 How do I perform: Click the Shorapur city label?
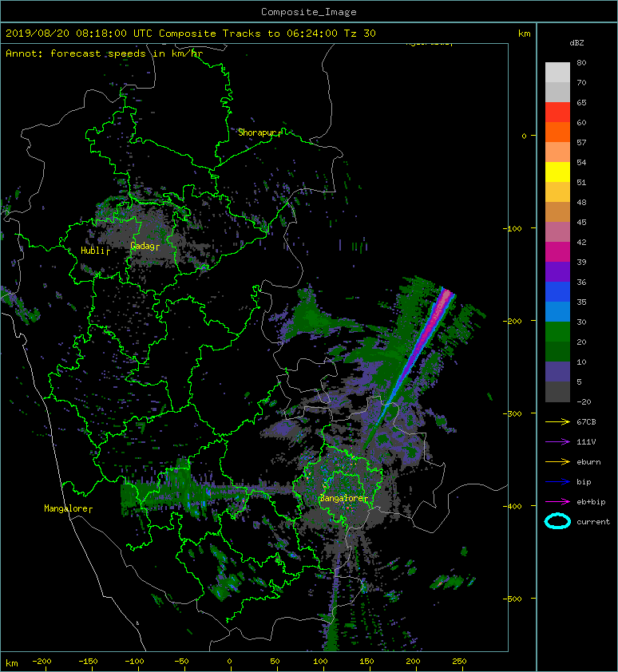(x=259, y=132)
